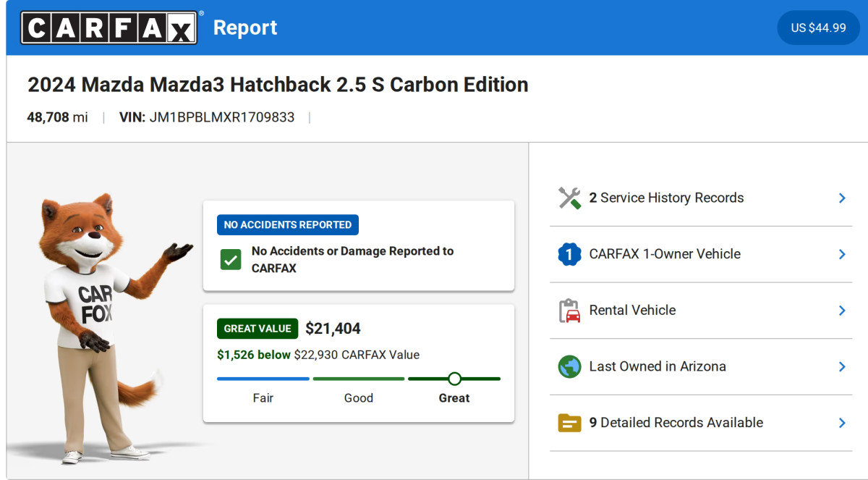The image size is (868, 480).
Task: Click the 48,708 mi mileage text
Action: pos(58,117)
